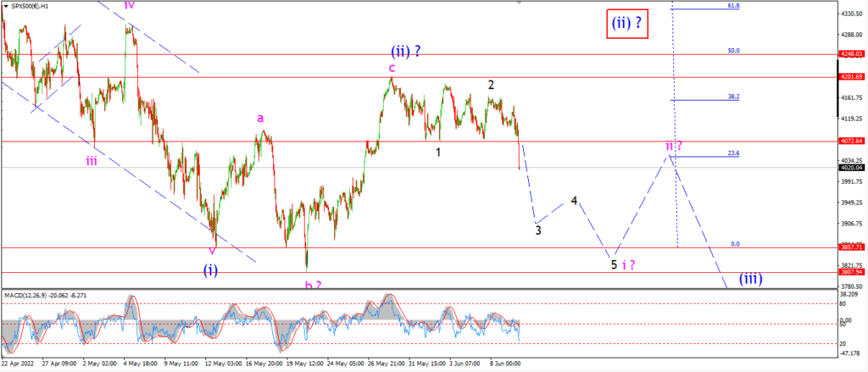The height and width of the screenshot is (372, 868).
Task: Click the arrow beside SPX500(€).H1 title
Action: [6, 5]
